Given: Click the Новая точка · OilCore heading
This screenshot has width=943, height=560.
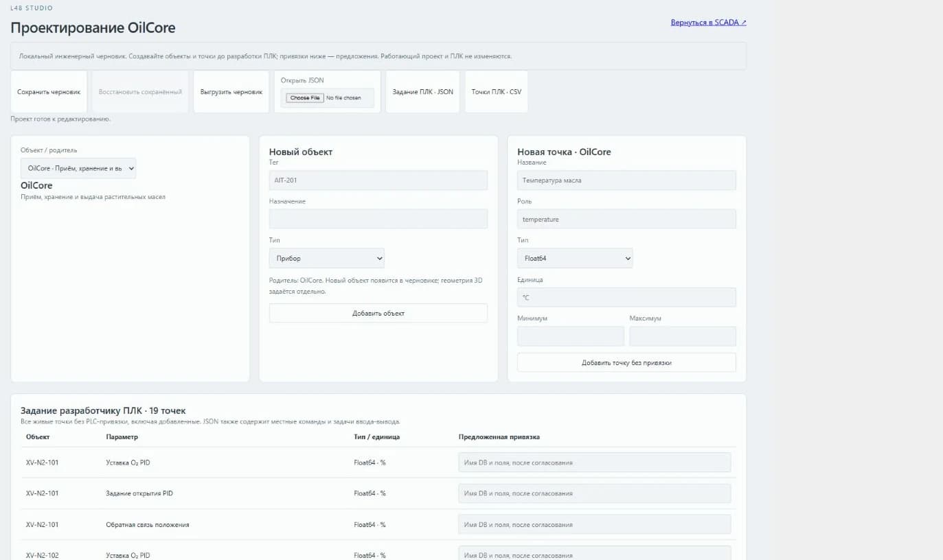Looking at the screenshot, I should coord(564,152).
